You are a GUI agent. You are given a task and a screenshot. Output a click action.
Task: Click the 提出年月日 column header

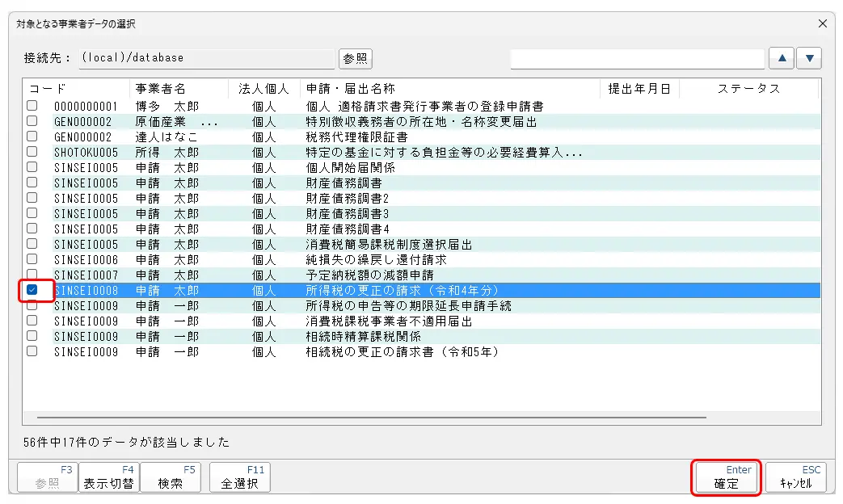tap(639, 89)
